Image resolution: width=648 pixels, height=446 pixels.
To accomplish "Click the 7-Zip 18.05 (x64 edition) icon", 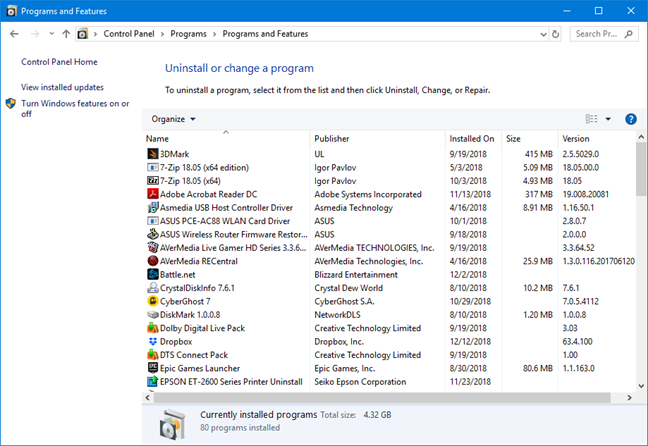I will coord(152,167).
